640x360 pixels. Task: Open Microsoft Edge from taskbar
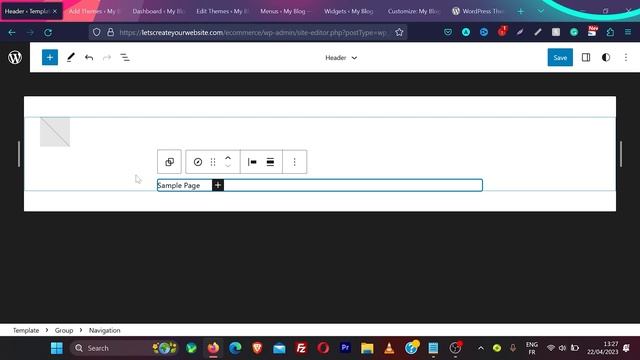235,348
